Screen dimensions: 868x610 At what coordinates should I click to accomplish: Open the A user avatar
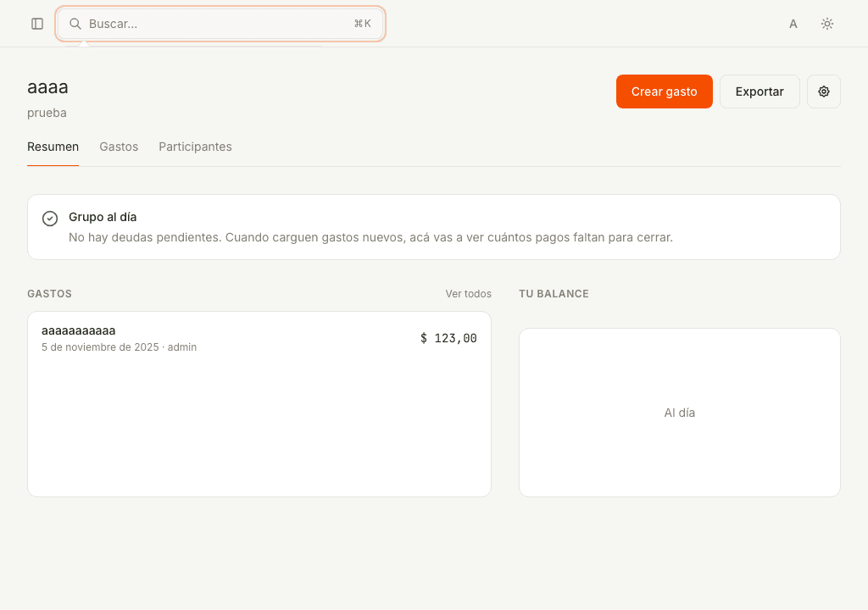click(793, 24)
